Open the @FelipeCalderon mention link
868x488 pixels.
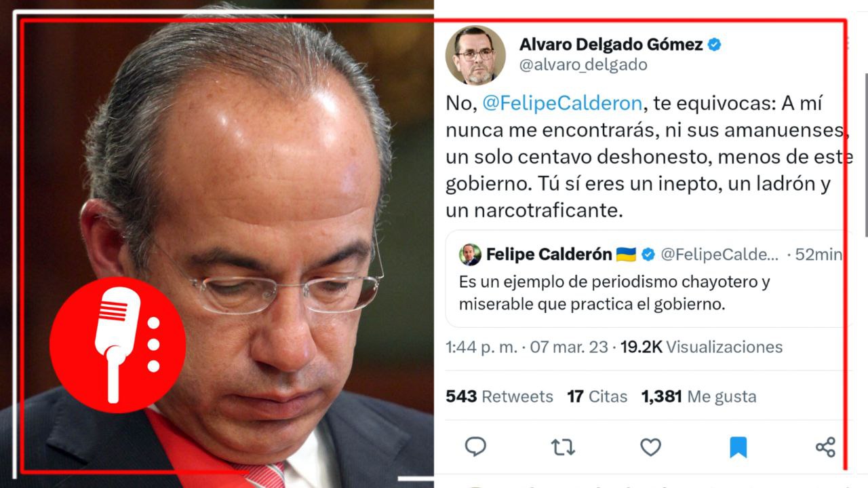coord(562,103)
